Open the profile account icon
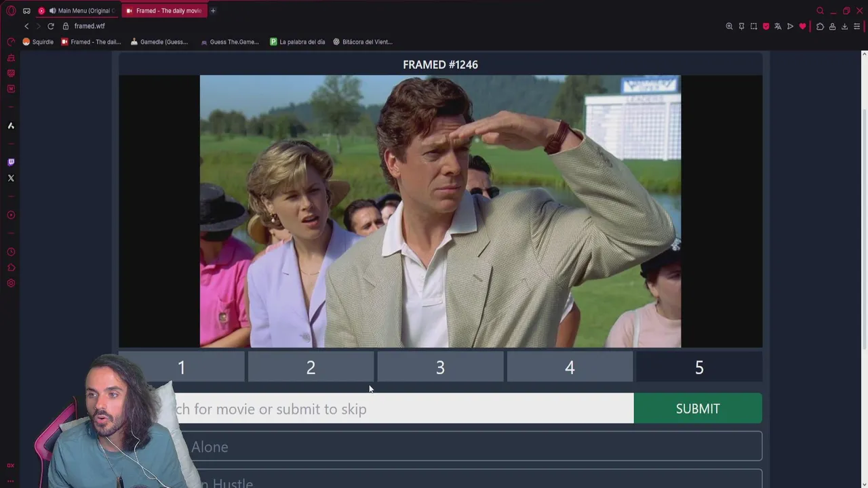This screenshot has height=488, width=868. point(832,26)
